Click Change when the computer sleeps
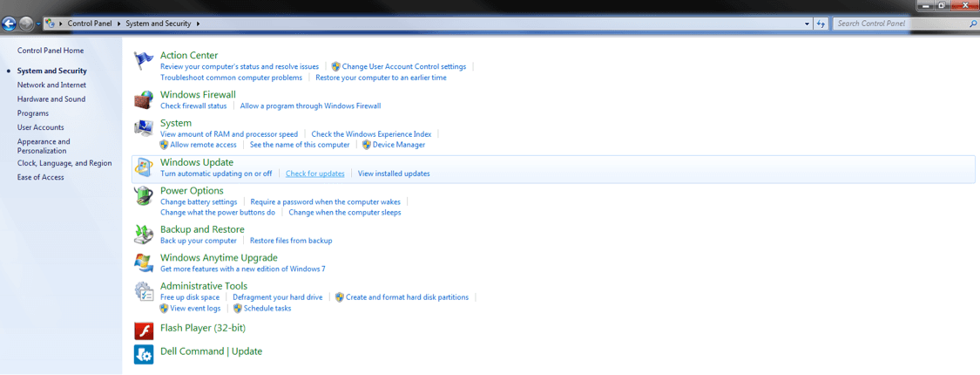 pos(345,212)
